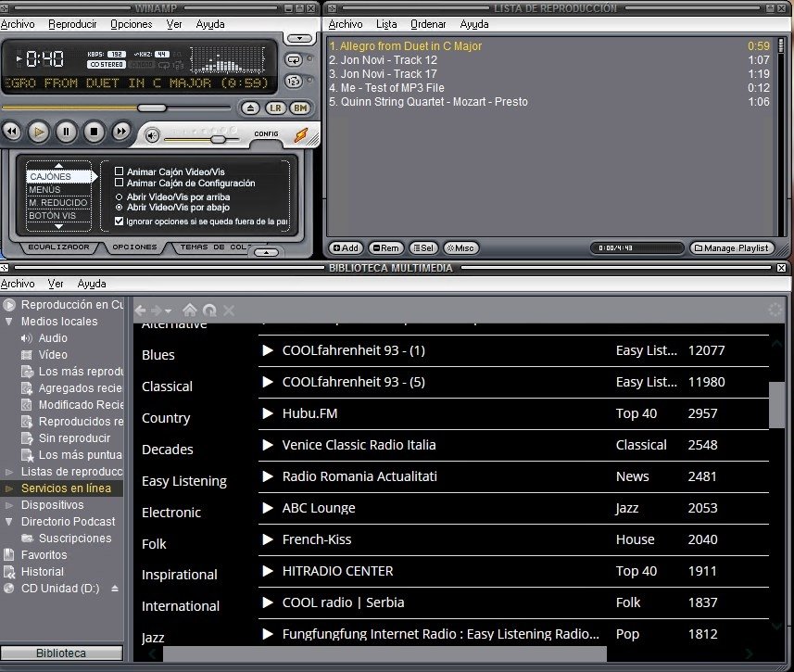Collapse the display using top dropdown button
The width and height of the screenshot is (794, 672).
pos(300,39)
